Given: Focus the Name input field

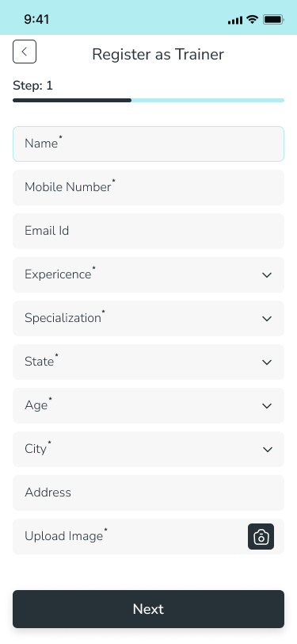Looking at the screenshot, I should [149, 144].
